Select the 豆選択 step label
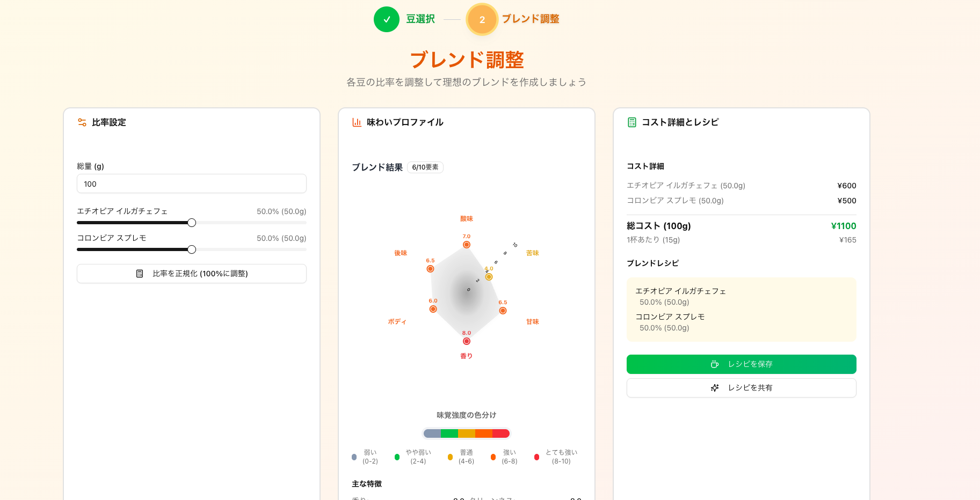Image resolution: width=980 pixels, height=500 pixels. (x=420, y=19)
